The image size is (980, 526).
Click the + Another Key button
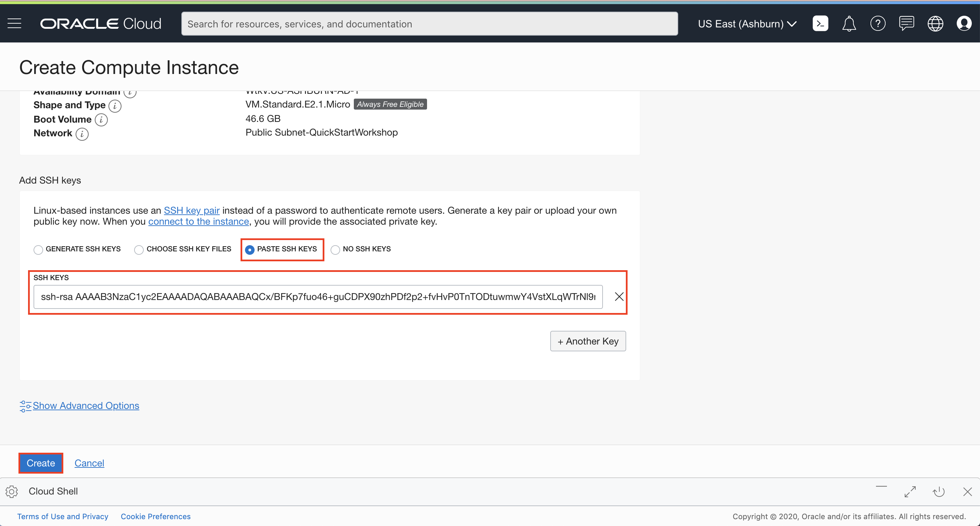[588, 341]
